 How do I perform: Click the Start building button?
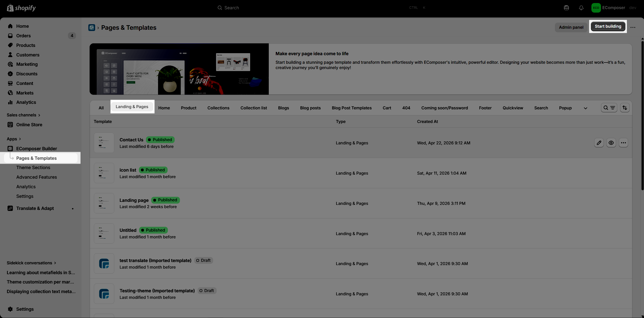point(608,26)
